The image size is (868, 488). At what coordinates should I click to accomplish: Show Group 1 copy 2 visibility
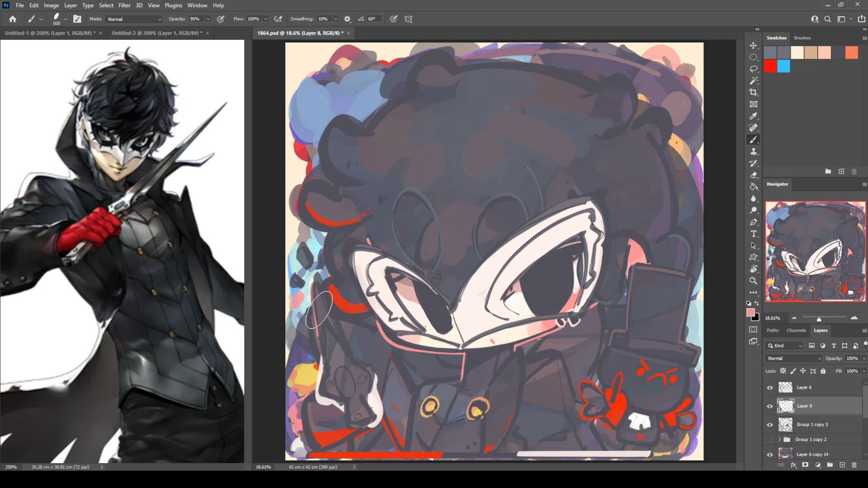click(770, 439)
